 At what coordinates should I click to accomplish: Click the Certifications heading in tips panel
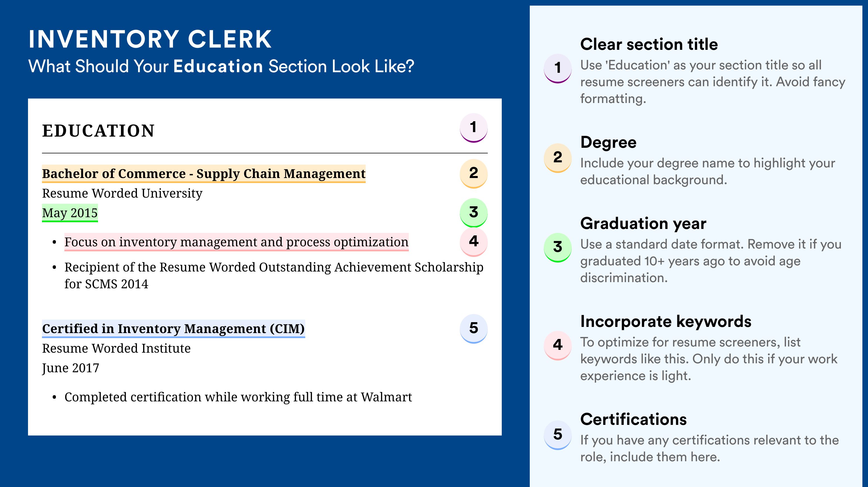click(633, 419)
